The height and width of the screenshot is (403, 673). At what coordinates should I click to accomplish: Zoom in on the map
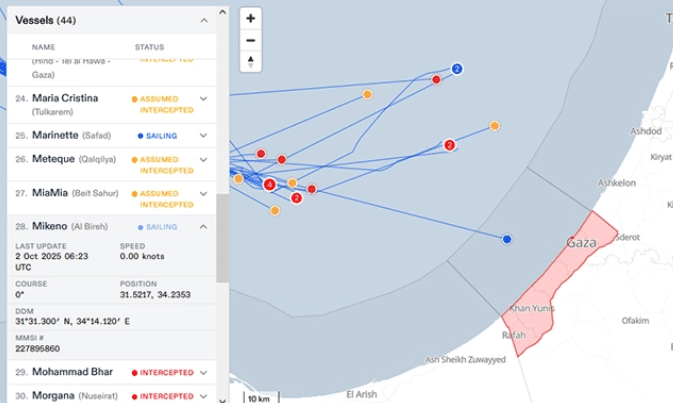tap(250, 18)
